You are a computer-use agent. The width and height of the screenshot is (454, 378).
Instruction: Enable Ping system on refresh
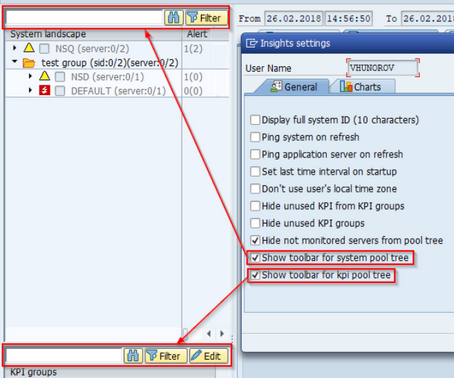click(255, 137)
